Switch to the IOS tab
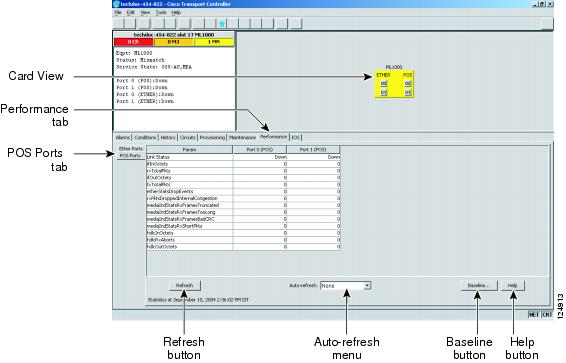Screen dimensions: 566x363 (x=296, y=138)
